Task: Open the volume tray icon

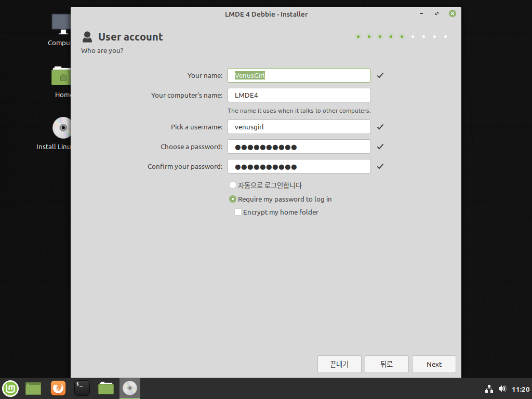Action: point(502,389)
